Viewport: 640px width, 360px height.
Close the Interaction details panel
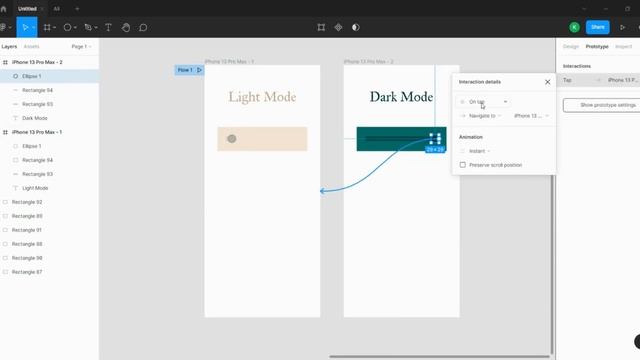pyautogui.click(x=547, y=82)
